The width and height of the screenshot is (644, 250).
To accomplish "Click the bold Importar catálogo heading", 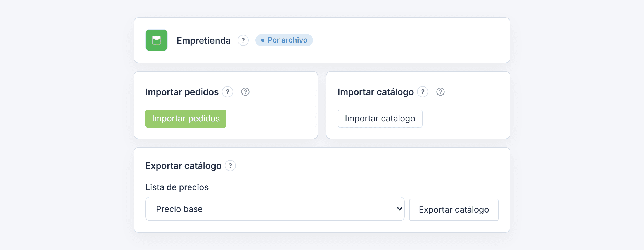I will click(x=376, y=92).
